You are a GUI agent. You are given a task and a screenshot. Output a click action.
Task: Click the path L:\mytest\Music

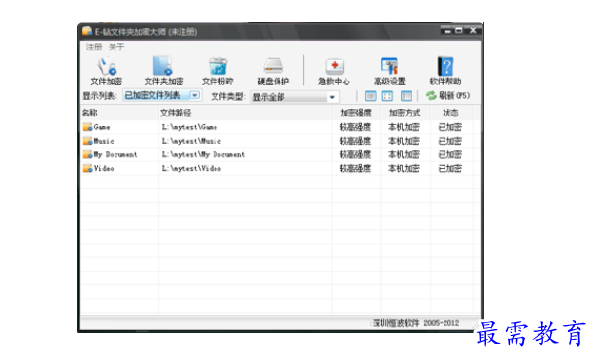coord(191,141)
